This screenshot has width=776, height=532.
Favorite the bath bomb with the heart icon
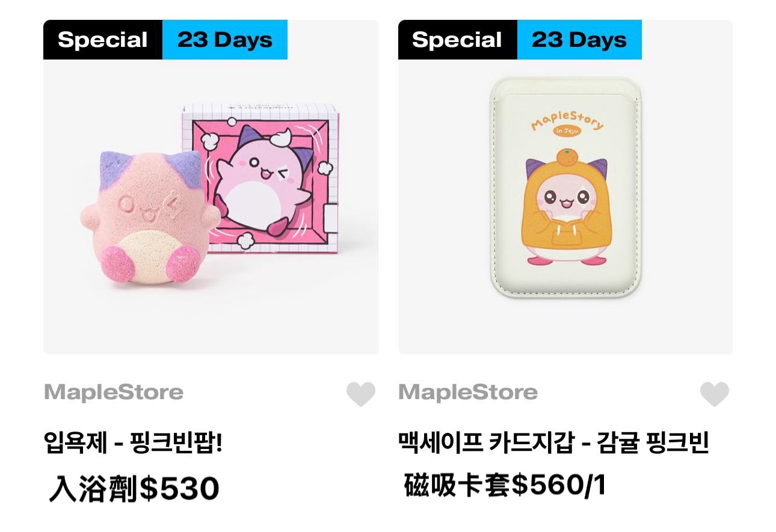click(361, 394)
